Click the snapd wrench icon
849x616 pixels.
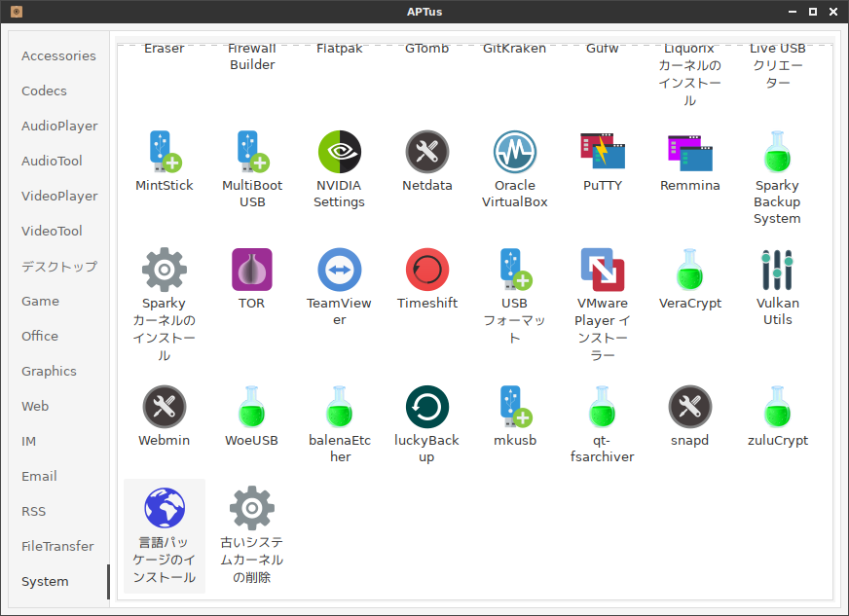pos(689,407)
